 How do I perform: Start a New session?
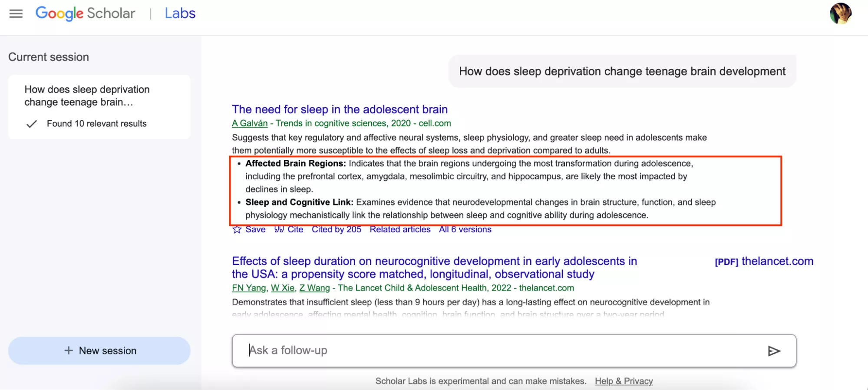[x=99, y=350]
